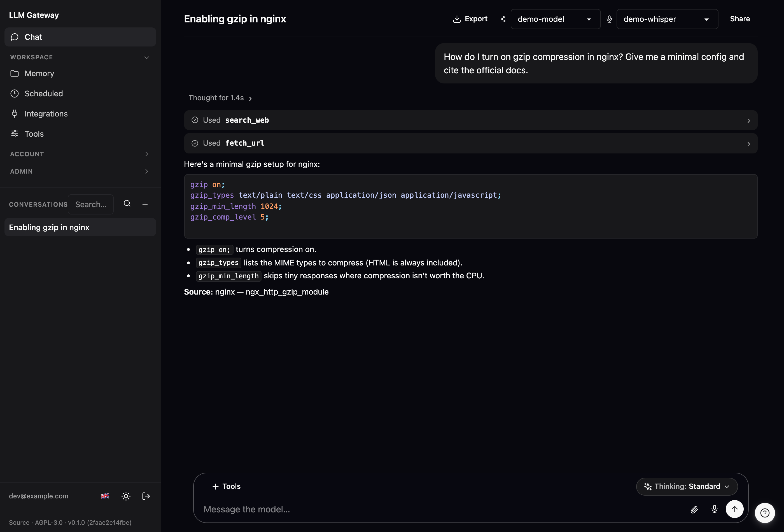Click the conversation search magnifier icon
The width and height of the screenshot is (784, 532).
tap(127, 204)
